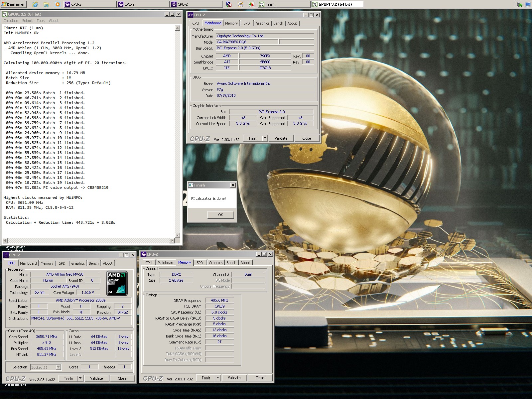The width and height of the screenshot is (532, 399).
Task: Select Memory tab in Mainboard CPU-Z window
Action: click(x=231, y=23)
